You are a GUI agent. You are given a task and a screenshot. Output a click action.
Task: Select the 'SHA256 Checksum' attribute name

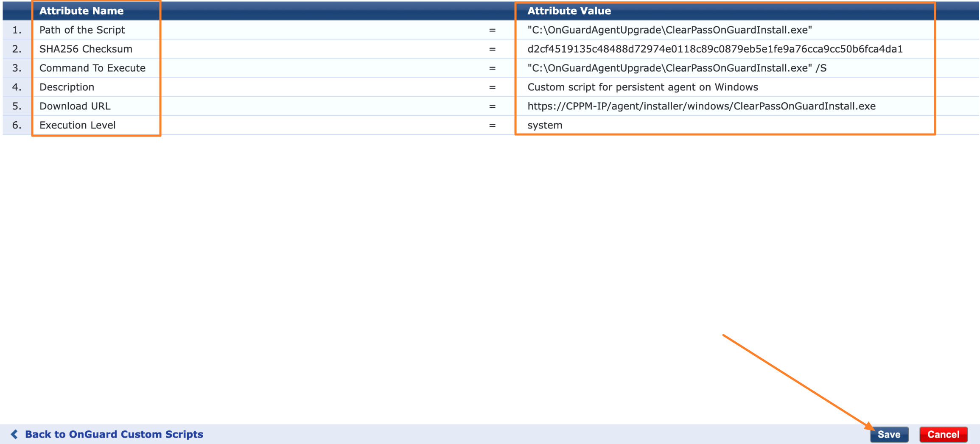[86, 49]
